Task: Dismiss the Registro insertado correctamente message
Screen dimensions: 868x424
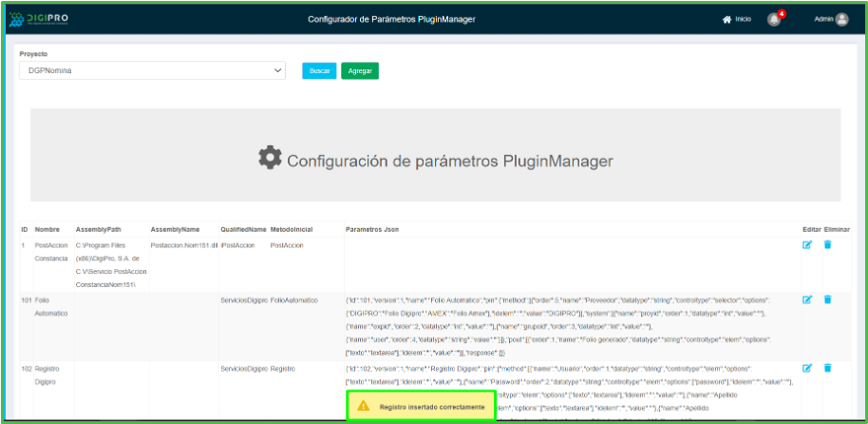Action: [432, 407]
